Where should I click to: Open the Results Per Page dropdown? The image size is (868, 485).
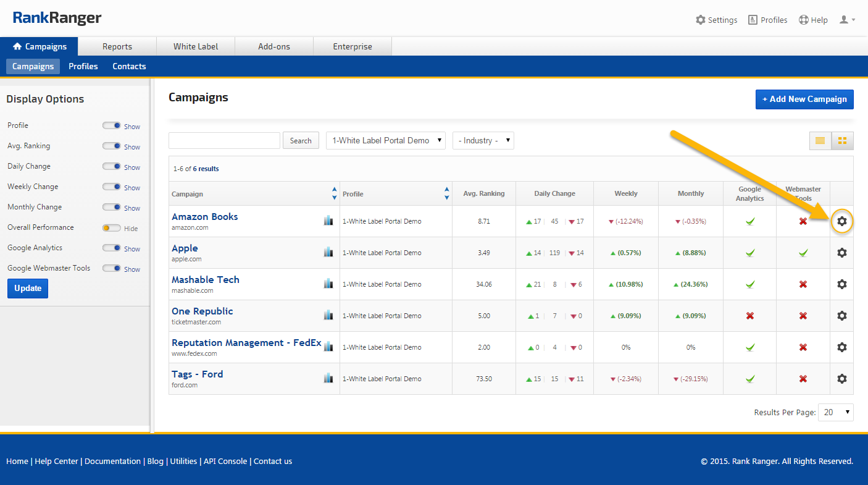(x=835, y=412)
